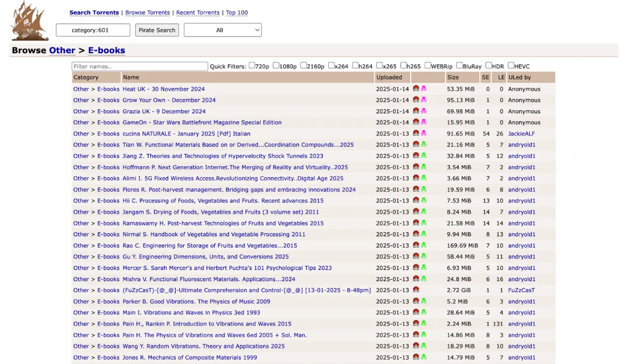
Task: Open Search Torrents navigation link
Action: click(94, 13)
